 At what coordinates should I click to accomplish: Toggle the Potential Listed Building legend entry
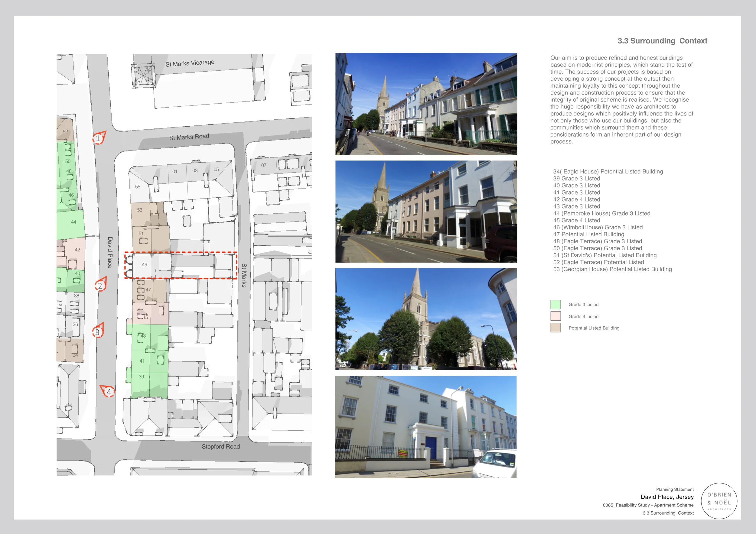tap(594, 328)
